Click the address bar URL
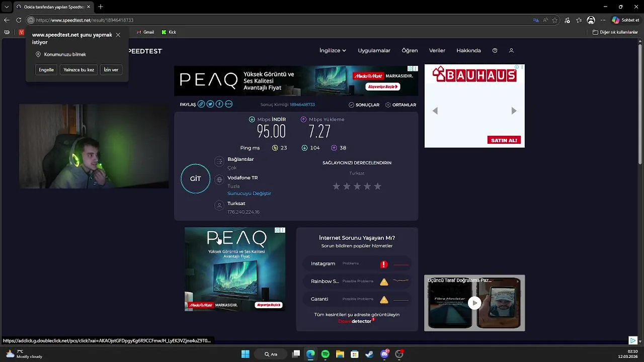This screenshot has width=644, height=362. click(x=85, y=20)
